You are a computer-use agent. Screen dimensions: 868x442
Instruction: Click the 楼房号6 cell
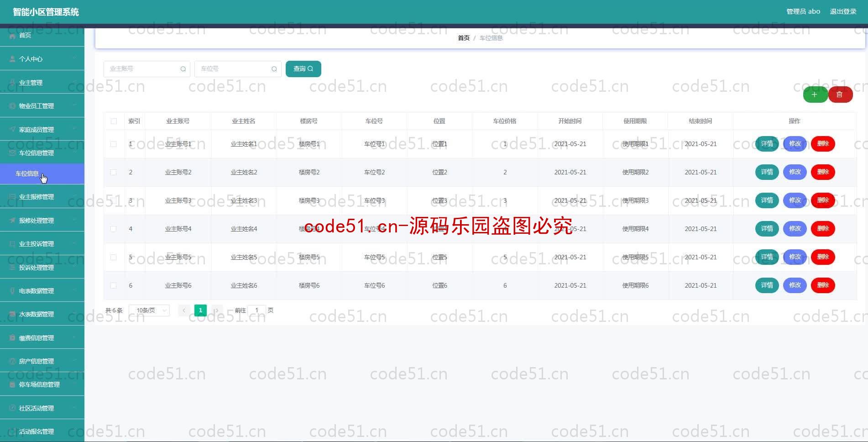[309, 285]
